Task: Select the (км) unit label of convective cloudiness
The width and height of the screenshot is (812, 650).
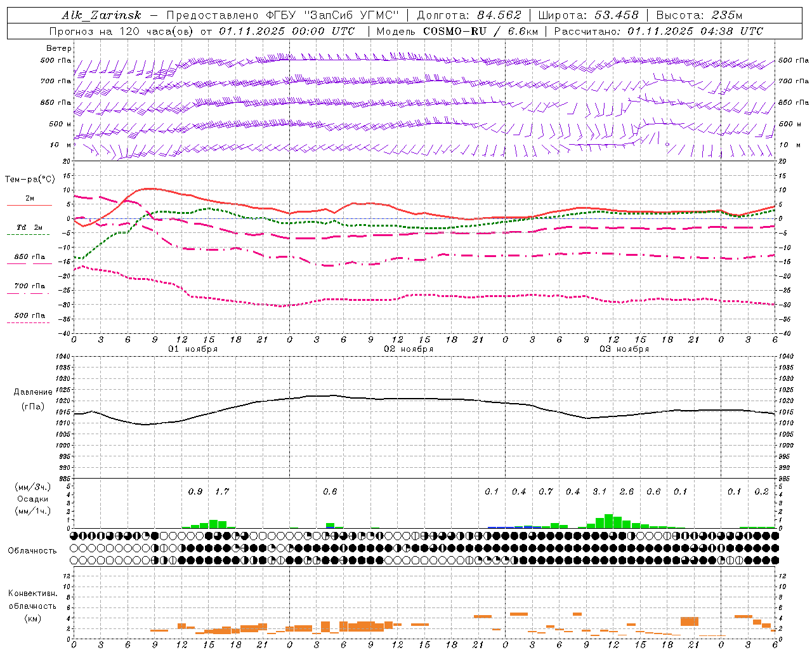Action: [x=32, y=618]
